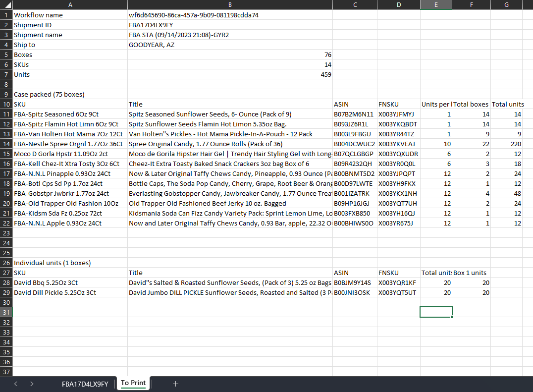Select row 31 header

[x=6, y=312]
